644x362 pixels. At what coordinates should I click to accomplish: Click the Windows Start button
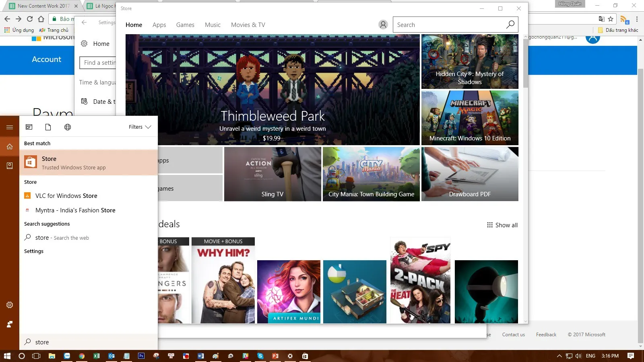[x=7, y=356]
